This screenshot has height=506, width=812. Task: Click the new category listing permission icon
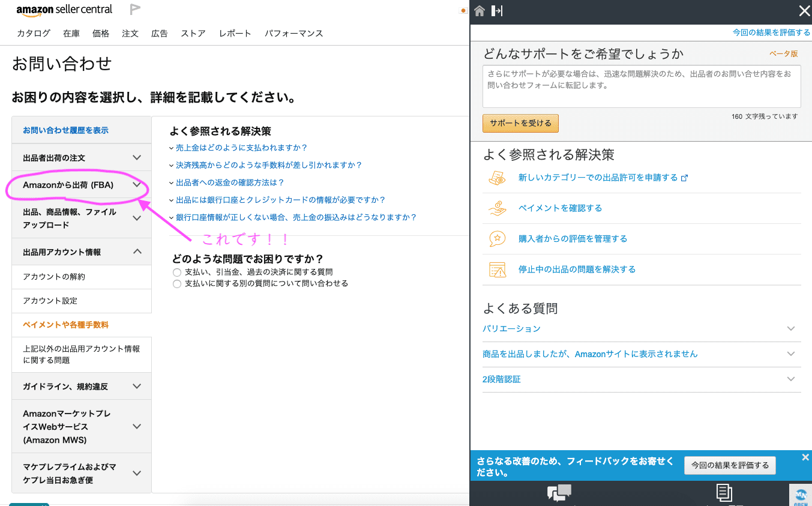point(498,178)
